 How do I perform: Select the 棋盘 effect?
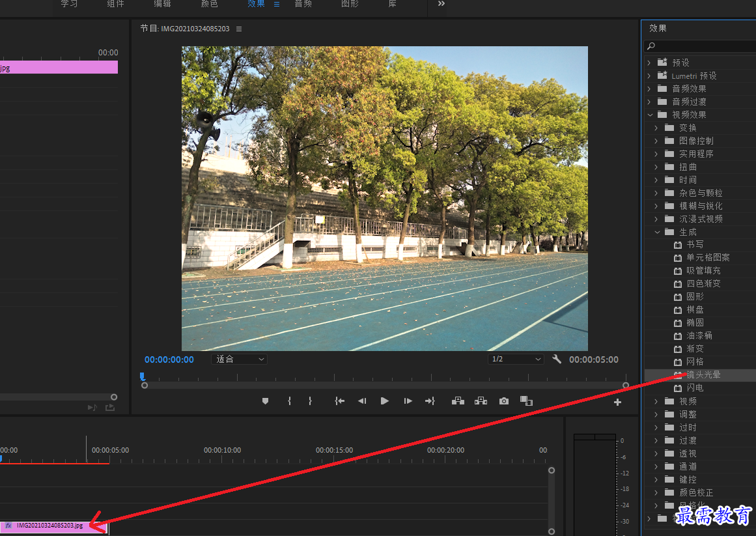(x=695, y=310)
